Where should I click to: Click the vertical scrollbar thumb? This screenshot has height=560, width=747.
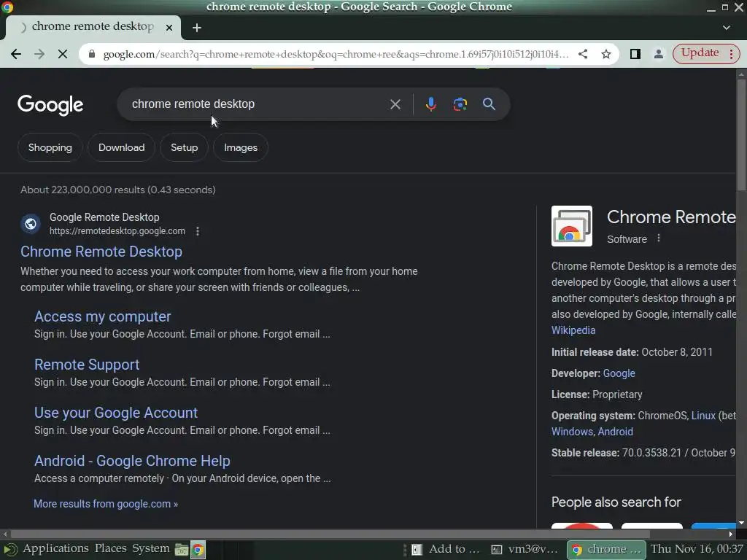[x=741, y=135]
